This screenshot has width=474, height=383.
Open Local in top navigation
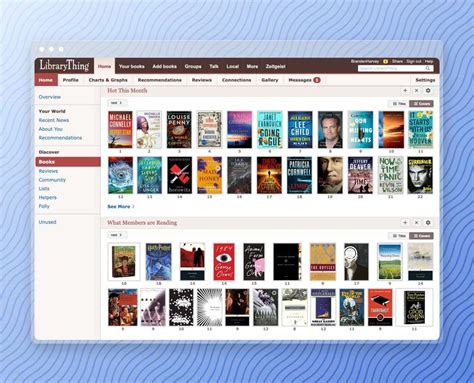point(233,66)
